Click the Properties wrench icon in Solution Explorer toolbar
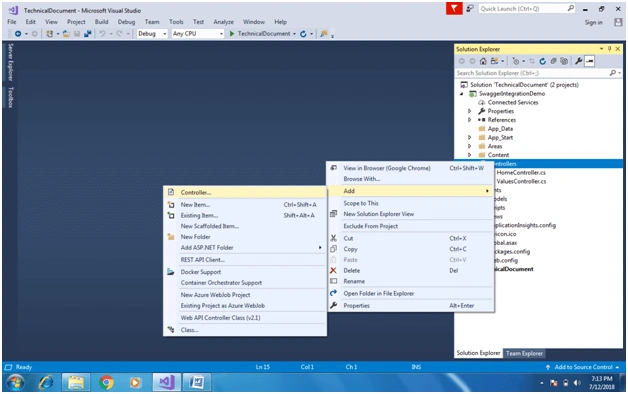Screen dimensions: 628x394 (x=578, y=61)
